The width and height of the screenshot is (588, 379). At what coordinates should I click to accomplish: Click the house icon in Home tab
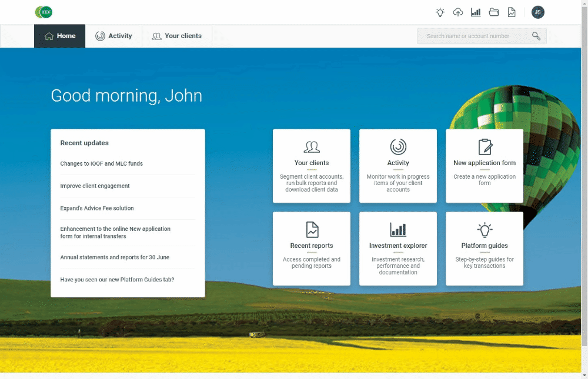49,36
